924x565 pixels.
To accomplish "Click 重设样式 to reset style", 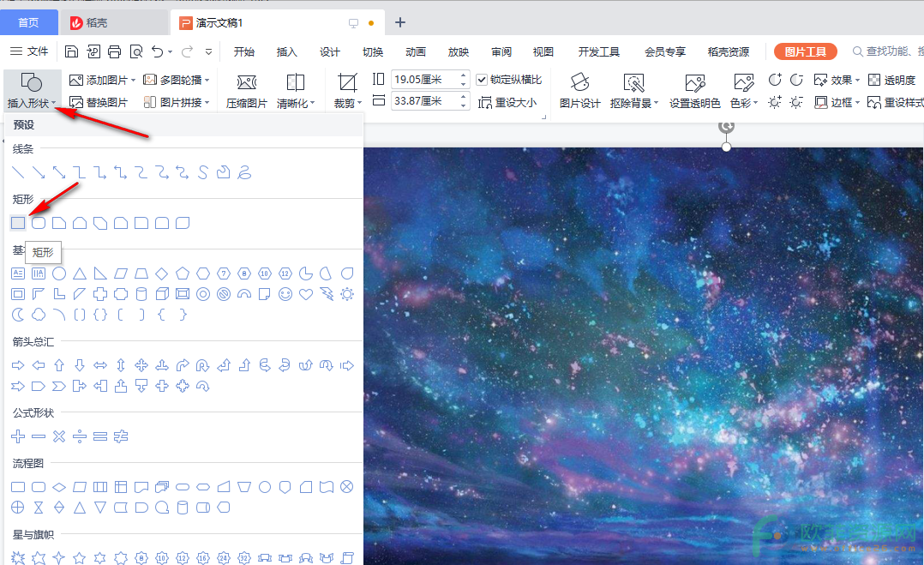I will point(895,103).
